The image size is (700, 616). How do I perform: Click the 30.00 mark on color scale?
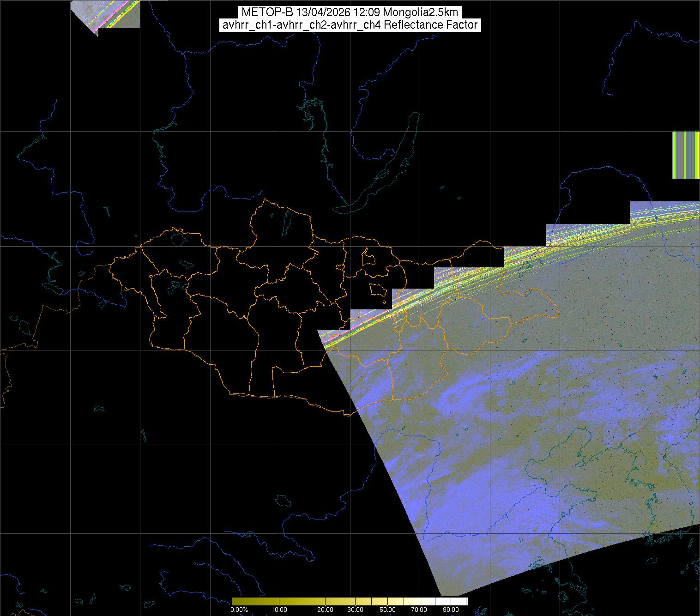[355, 610]
